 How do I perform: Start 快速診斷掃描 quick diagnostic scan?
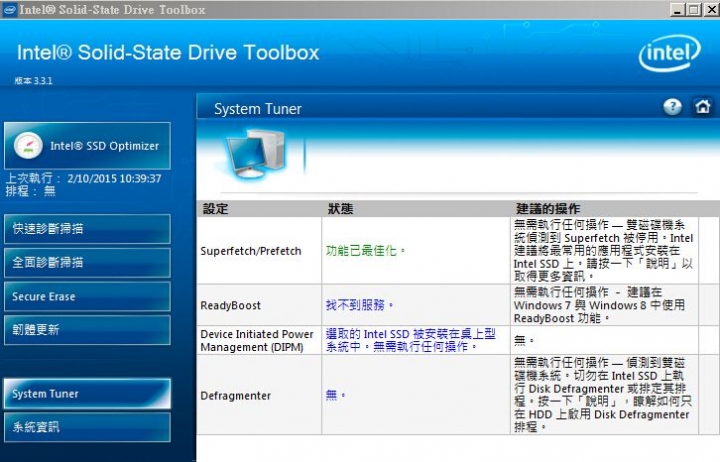coord(87,229)
